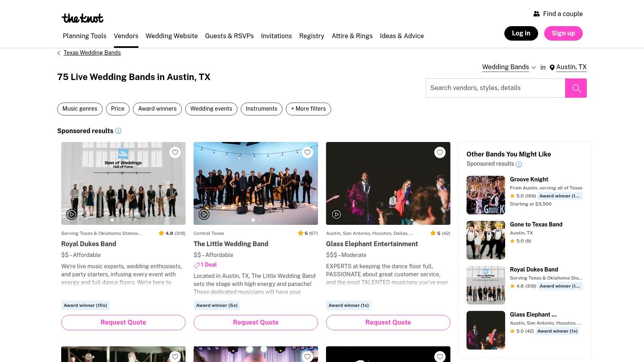Play the Royal Dukes Band video
Screen dimensions: 644x362
coord(72,214)
